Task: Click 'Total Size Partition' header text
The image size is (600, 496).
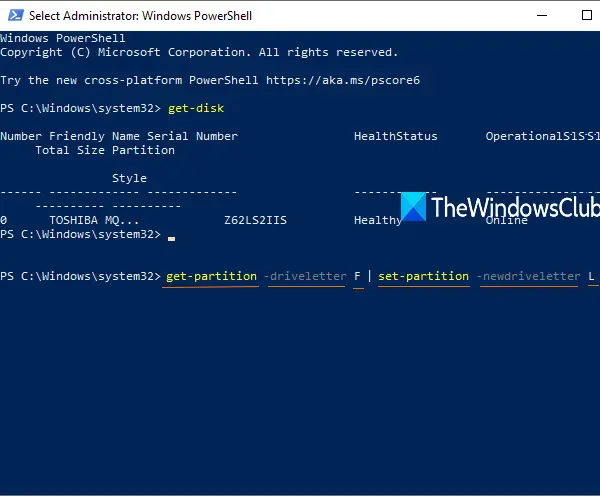Action: [x=105, y=150]
